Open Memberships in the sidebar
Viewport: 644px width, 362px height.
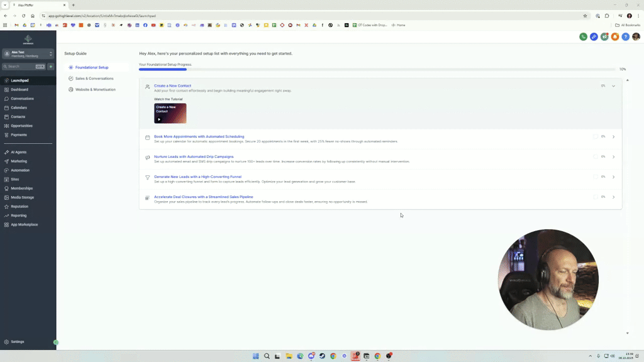21,188
